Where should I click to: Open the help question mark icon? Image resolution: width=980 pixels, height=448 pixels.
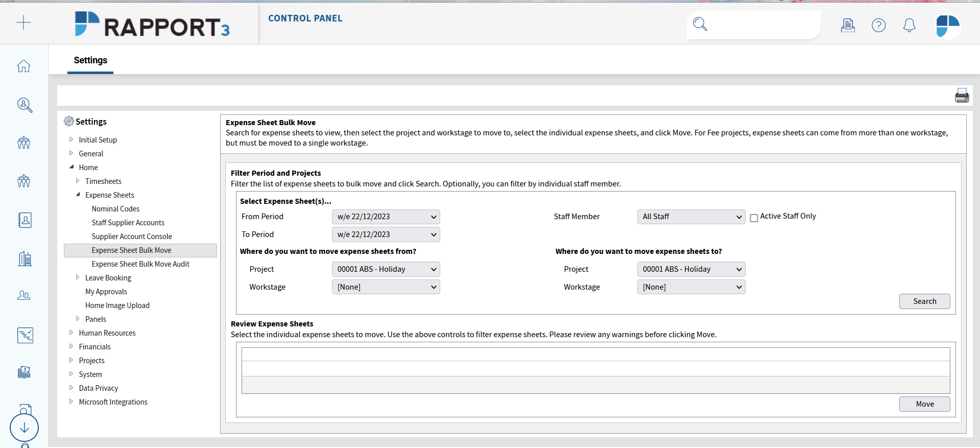pyautogui.click(x=878, y=25)
